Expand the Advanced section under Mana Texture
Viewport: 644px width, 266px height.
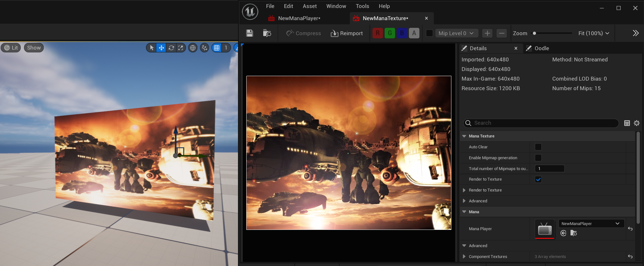[x=464, y=201]
